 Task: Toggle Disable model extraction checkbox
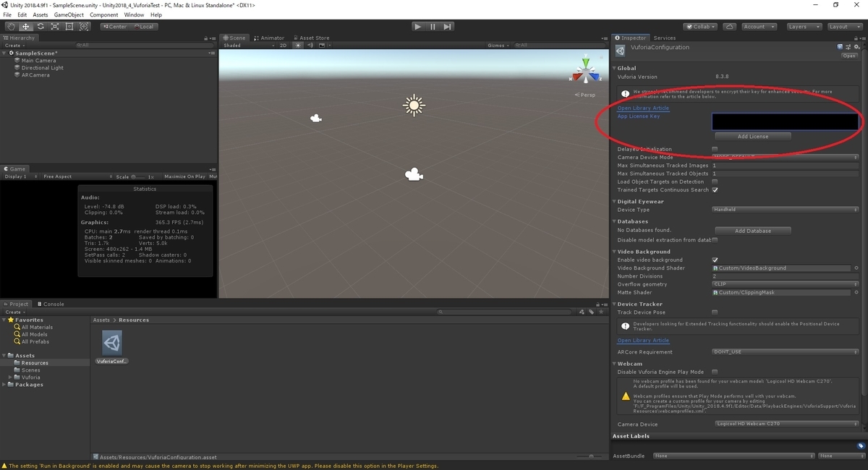[715, 240]
